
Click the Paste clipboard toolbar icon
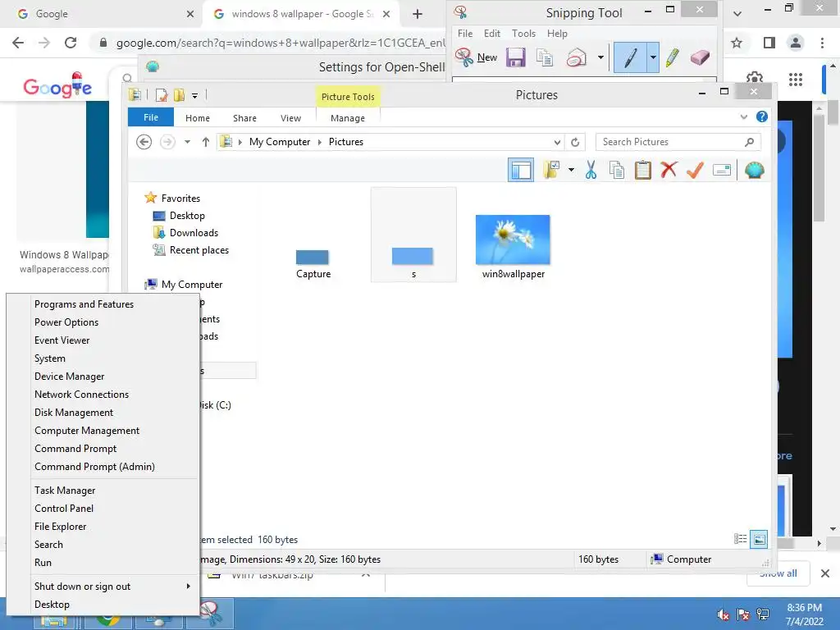tap(642, 170)
